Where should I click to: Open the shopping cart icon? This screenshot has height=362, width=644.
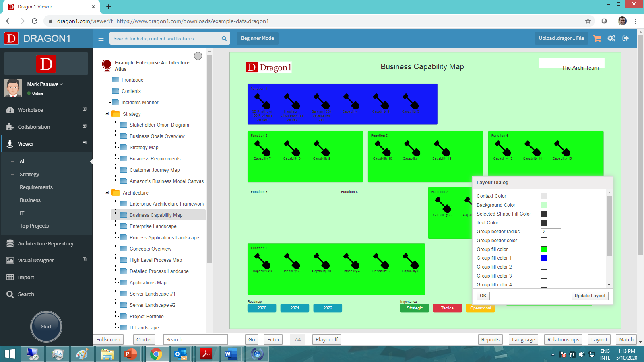[597, 38]
